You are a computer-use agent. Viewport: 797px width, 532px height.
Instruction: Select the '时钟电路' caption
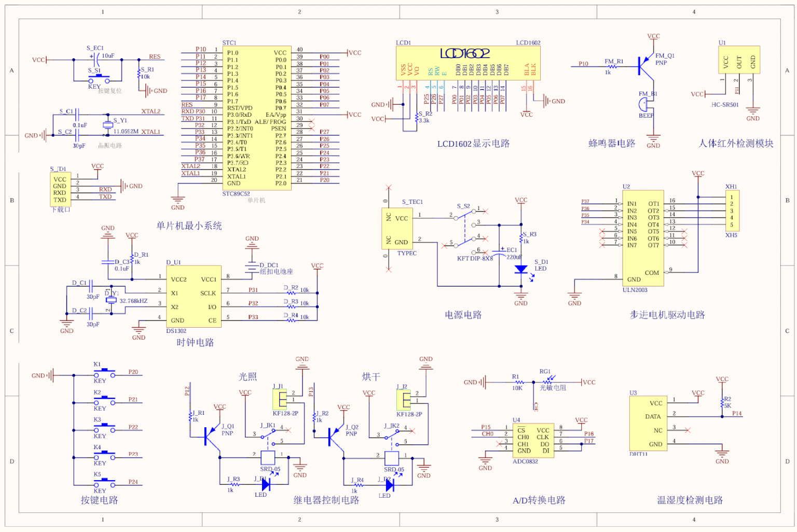pos(195,342)
